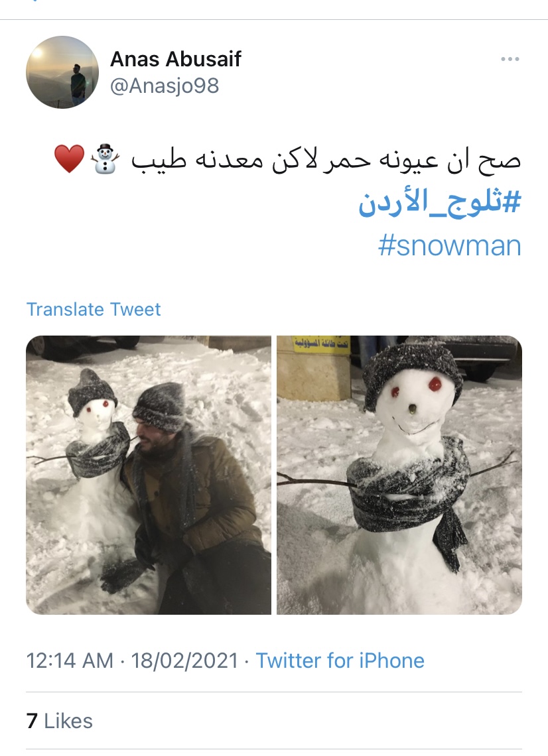Viewport: 548px width, 756px height.
Task: Select the Arabic tweet text line
Action: [x=287, y=159]
